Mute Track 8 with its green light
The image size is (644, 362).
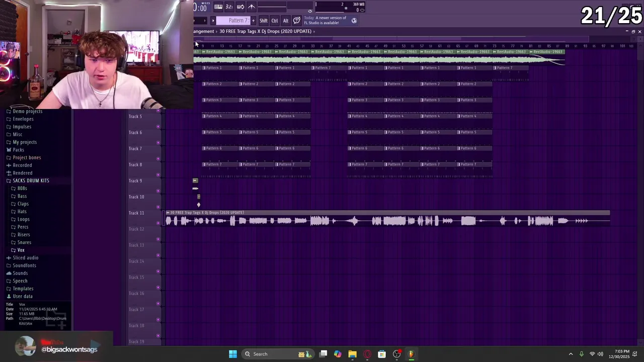pyautogui.click(x=158, y=175)
